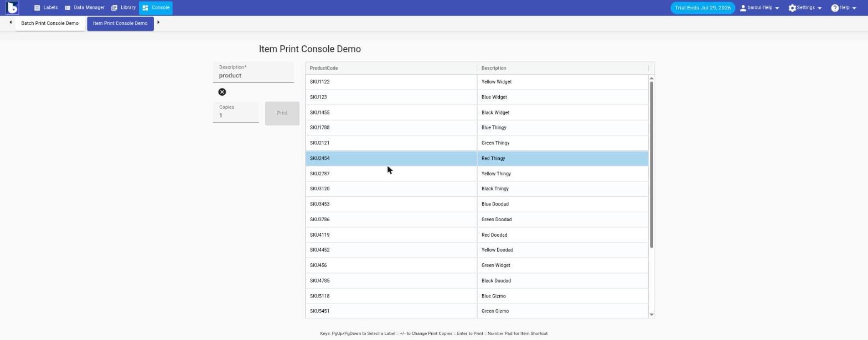Click the Green Doodad description cell
868x340 pixels.
562,219
